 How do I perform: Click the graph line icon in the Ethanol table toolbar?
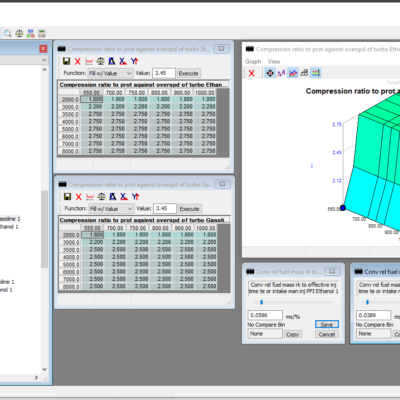tap(89, 61)
